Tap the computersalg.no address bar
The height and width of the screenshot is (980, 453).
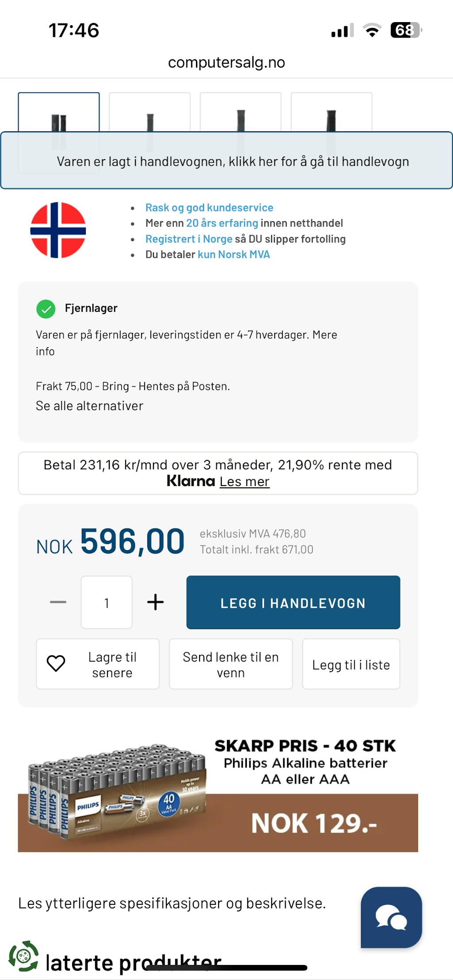tap(226, 62)
